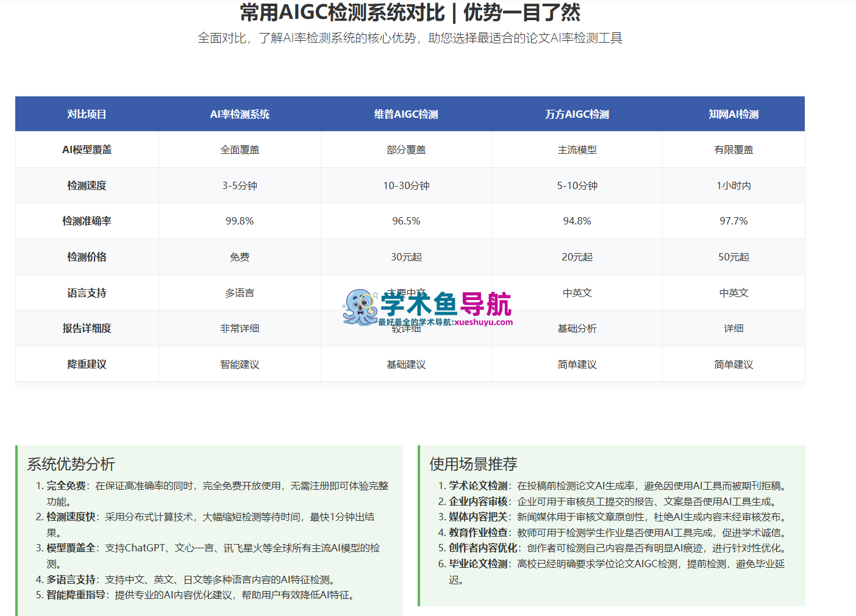Click the 检测速度 row label
The height and width of the screenshot is (616, 856).
pyautogui.click(x=87, y=185)
